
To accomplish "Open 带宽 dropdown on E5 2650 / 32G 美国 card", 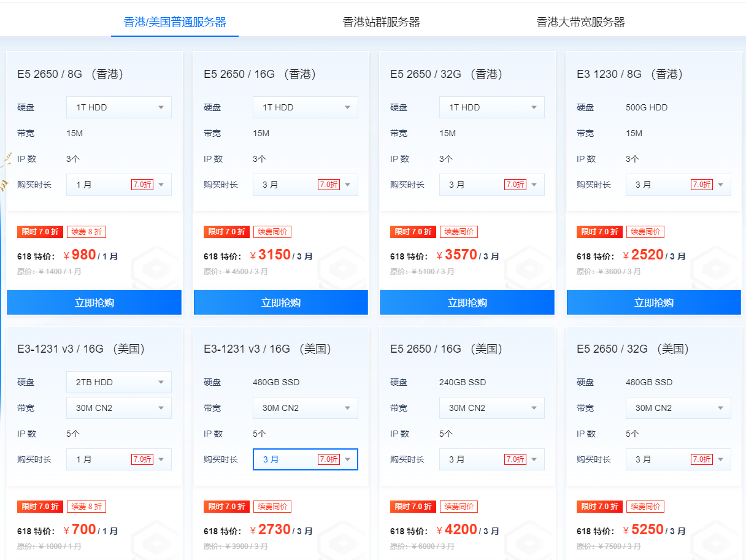I will tap(679, 408).
